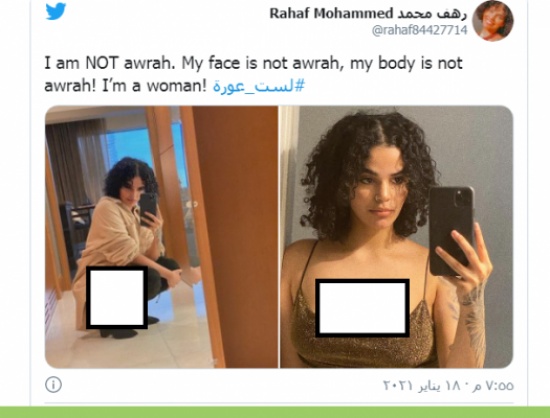The image size is (550, 418).
Task: Click the white censor box on right photo
Action: pyautogui.click(x=362, y=308)
